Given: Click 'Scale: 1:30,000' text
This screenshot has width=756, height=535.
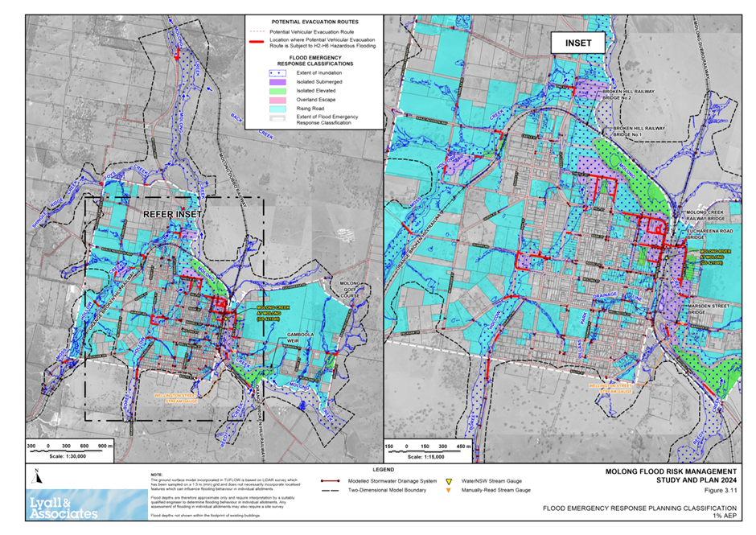Looking at the screenshot, I should point(68,456).
